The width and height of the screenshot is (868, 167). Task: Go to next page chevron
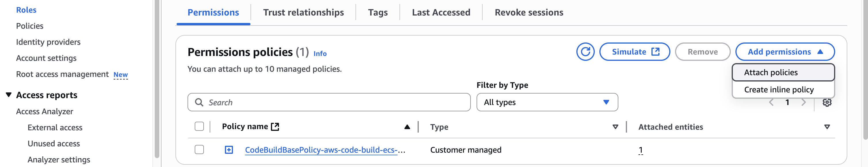tap(804, 102)
